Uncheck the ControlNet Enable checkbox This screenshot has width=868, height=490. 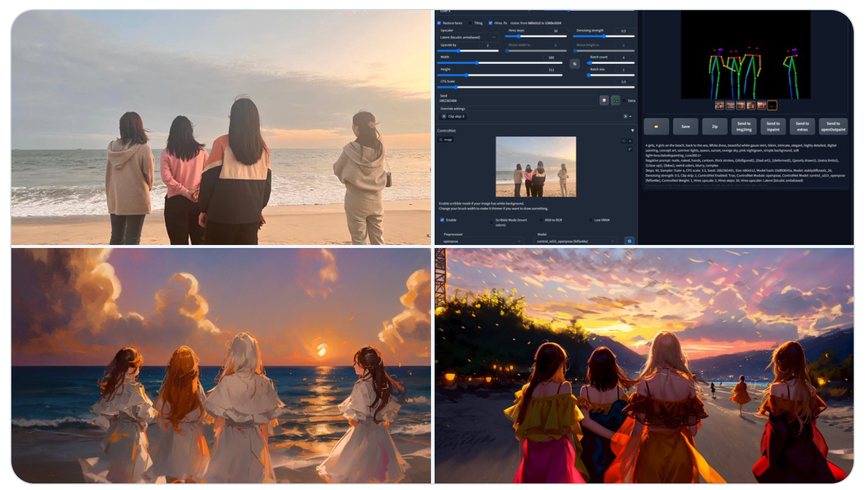tap(442, 220)
